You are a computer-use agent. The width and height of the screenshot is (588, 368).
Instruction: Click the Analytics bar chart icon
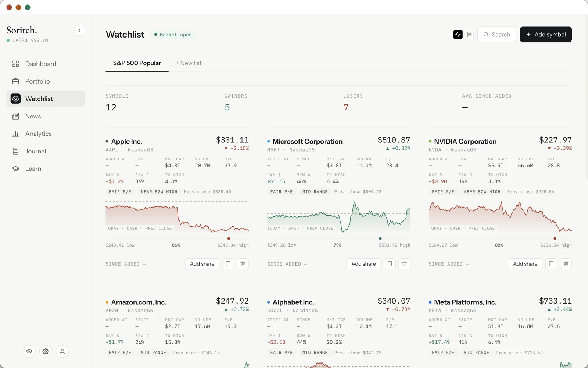click(15, 134)
